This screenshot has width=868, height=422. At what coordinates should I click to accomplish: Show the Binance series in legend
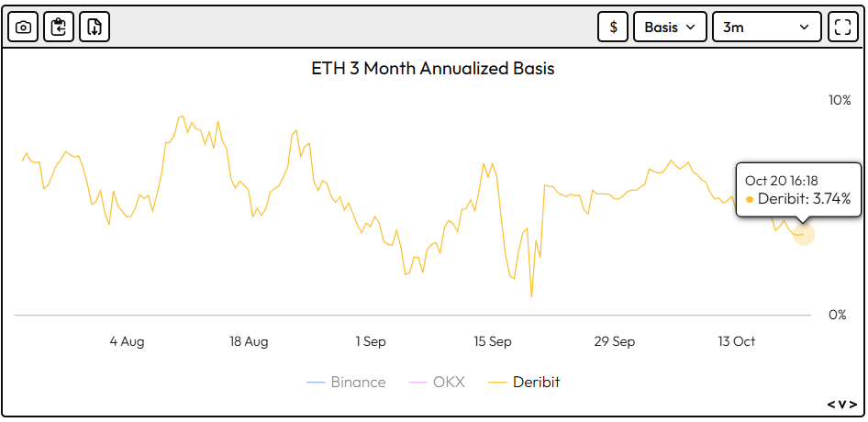pos(358,382)
